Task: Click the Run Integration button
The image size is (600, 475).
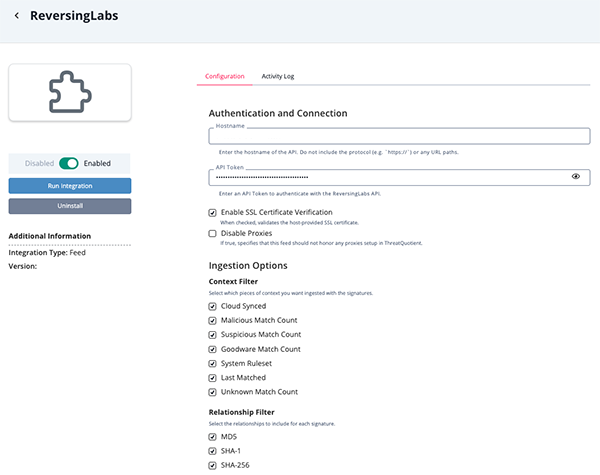Action: (x=70, y=186)
